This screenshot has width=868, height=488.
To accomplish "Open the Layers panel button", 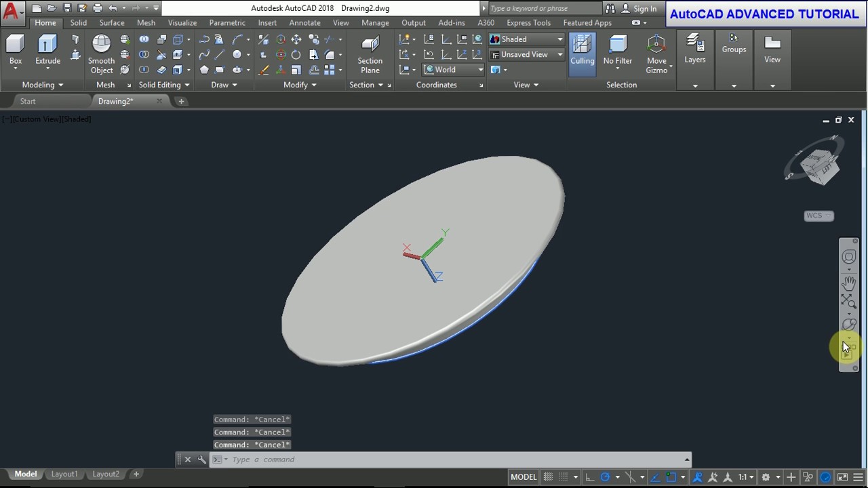I will (695, 51).
